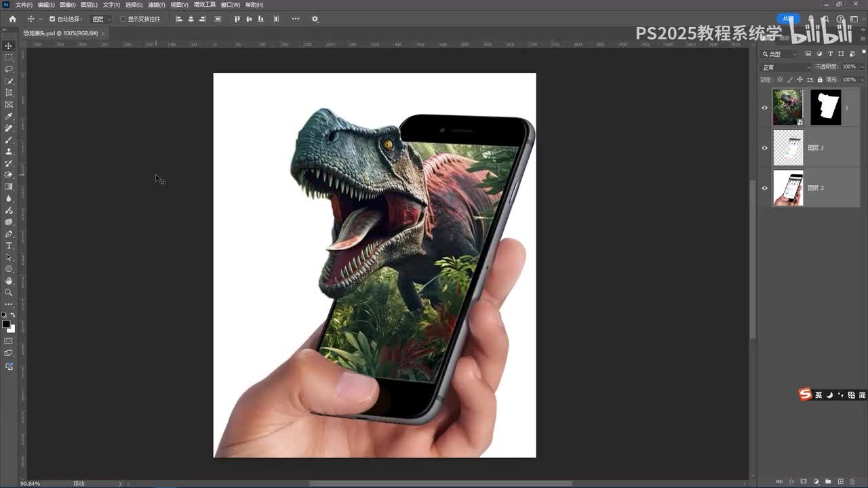Select the Frame tool
This screenshot has width=868, height=488.
coord(9,104)
